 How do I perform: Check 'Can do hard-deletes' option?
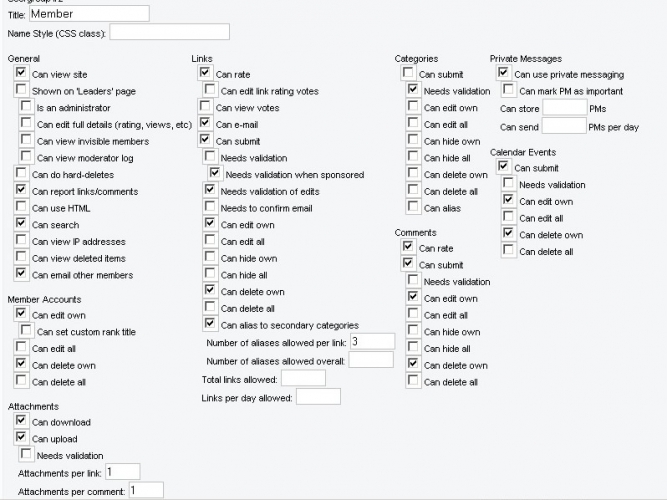(x=21, y=175)
